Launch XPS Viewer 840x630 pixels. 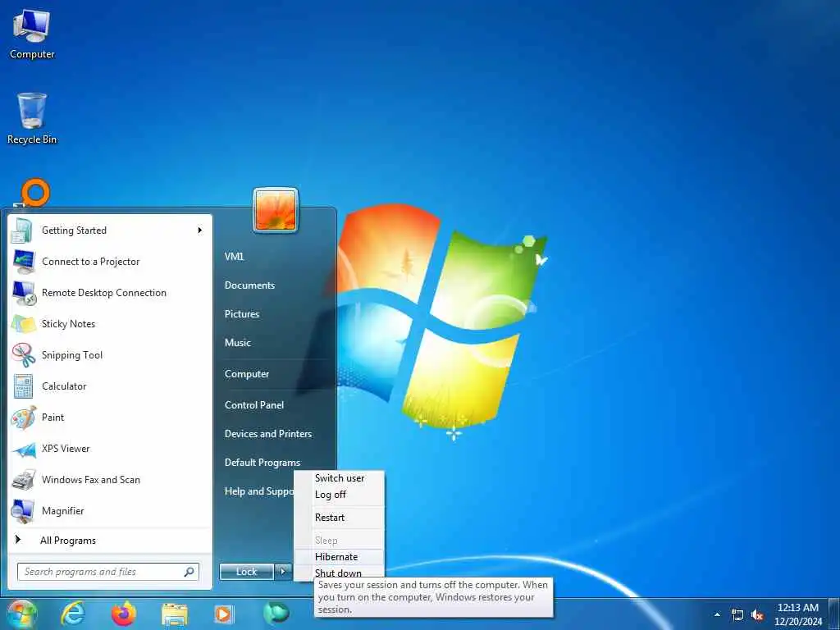tap(110, 449)
